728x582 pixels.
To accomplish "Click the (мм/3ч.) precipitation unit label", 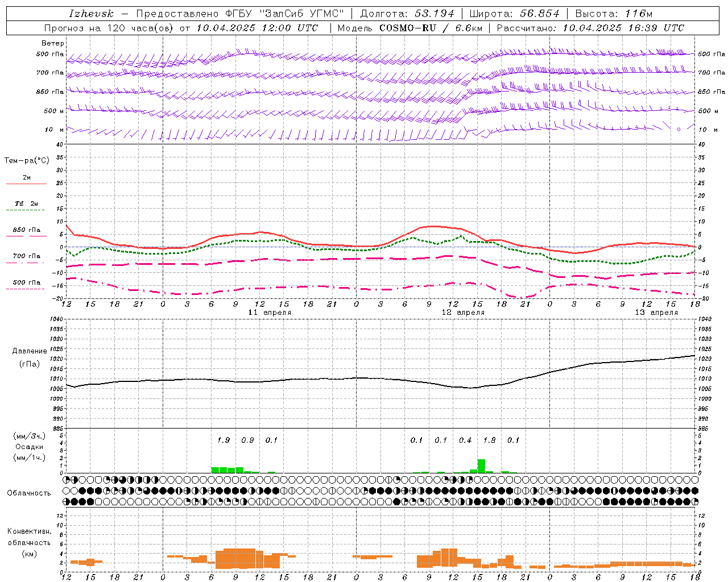I will (x=30, y=436).
